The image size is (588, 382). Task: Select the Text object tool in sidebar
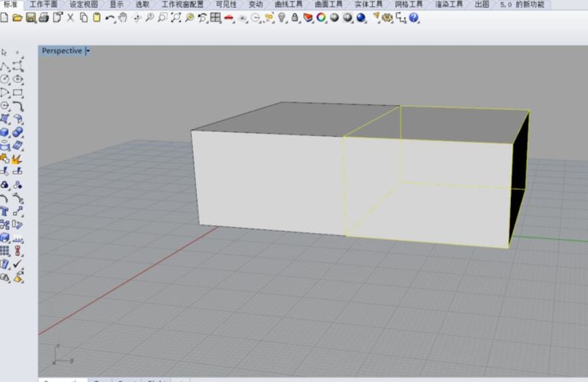(4, 212)
